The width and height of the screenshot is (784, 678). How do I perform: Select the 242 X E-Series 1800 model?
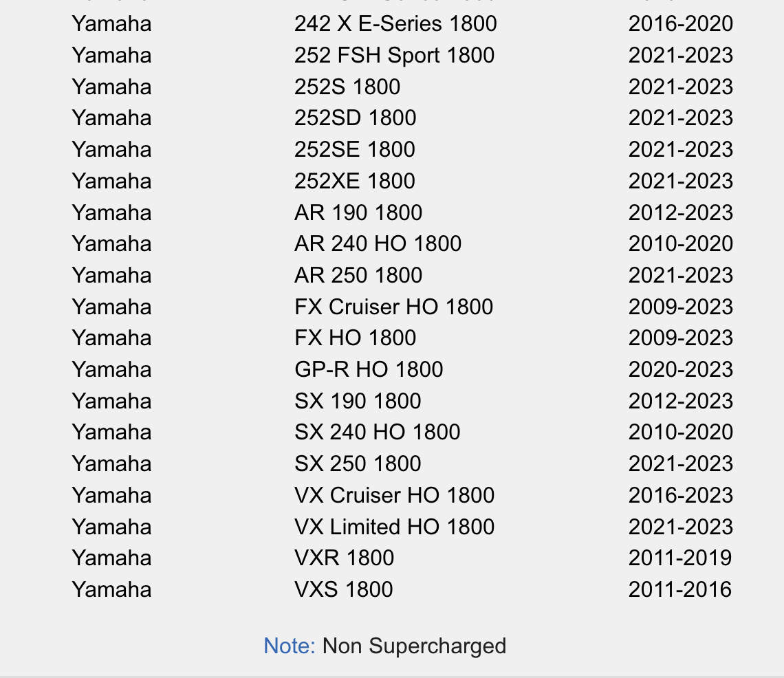395,24
